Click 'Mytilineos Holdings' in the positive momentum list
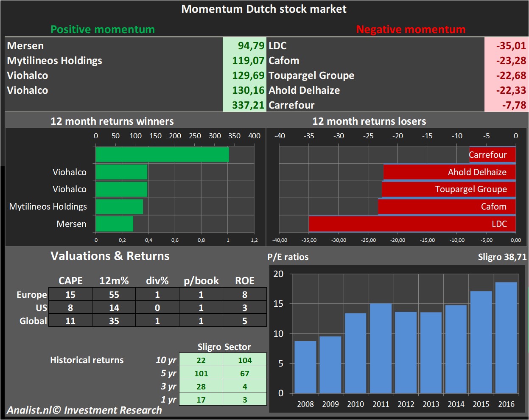Viewport: 529px width, 420px height. (x=55, y=61)
